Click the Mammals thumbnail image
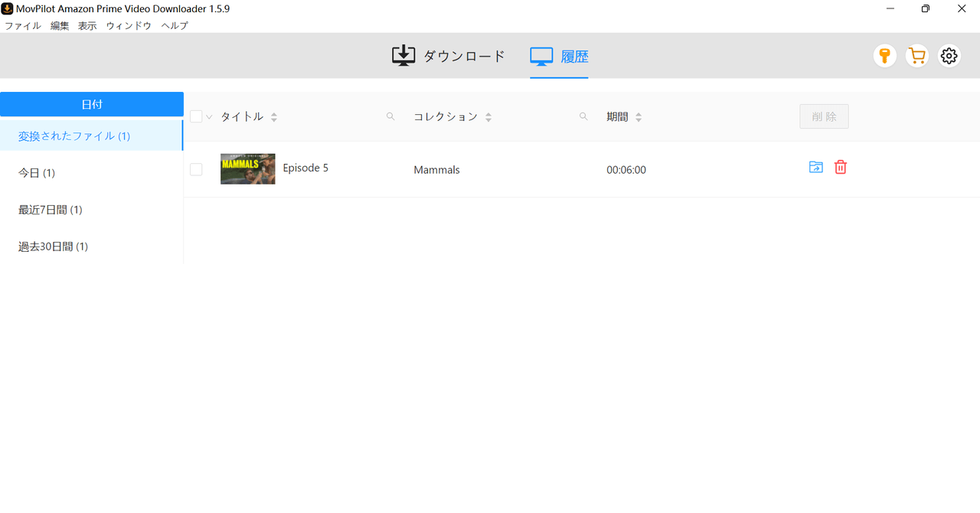This screenshot has width=980, height=513. tap(248, 168)
